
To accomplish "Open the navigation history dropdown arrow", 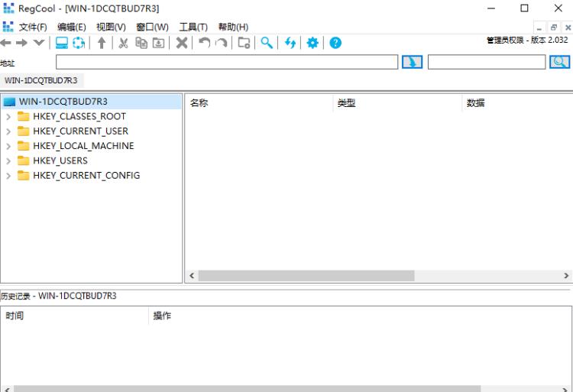I will [x=39, y=43].
